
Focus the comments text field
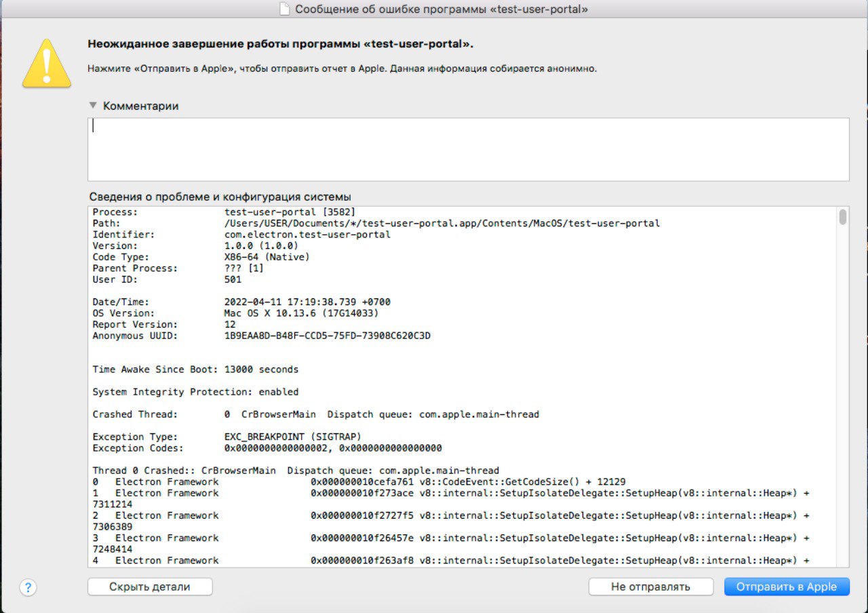click(469, 149)
